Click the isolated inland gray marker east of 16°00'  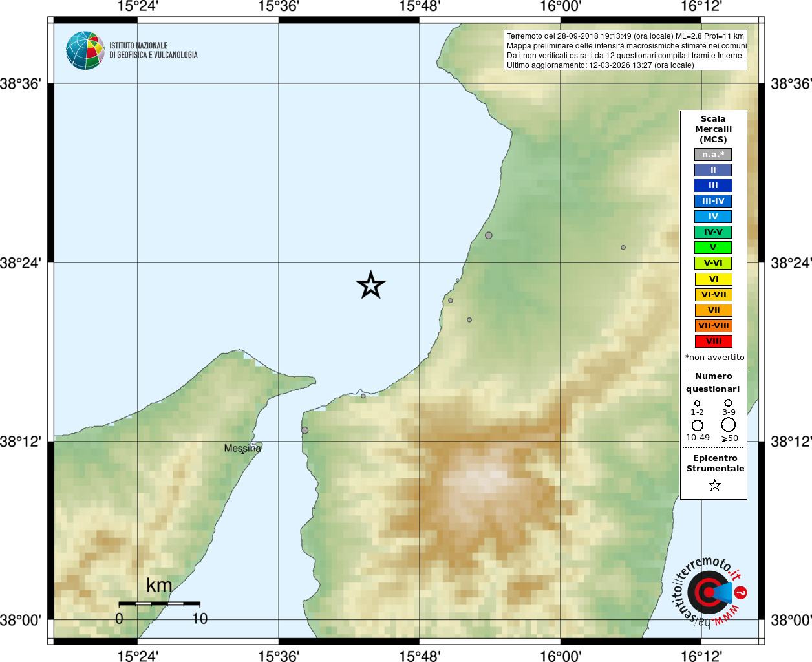(623, 248)
